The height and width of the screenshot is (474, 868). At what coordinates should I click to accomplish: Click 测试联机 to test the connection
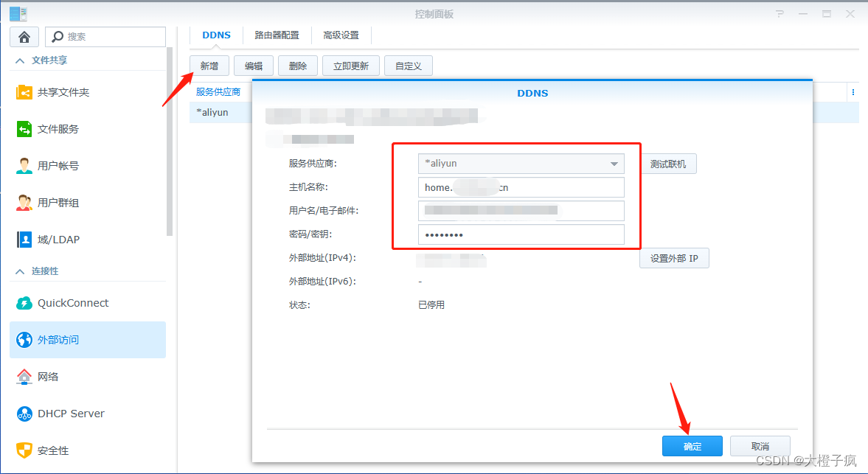pos(669,164)
